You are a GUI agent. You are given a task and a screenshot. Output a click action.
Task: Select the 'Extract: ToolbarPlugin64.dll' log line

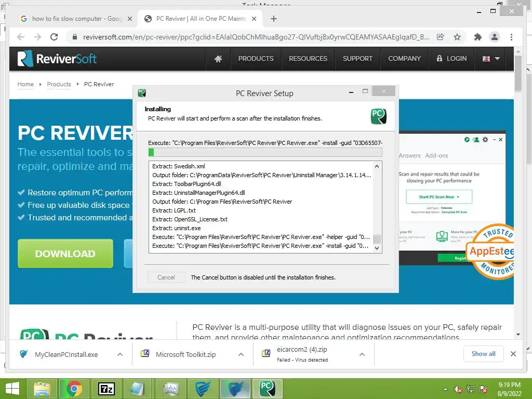click(x=187, y=184)
